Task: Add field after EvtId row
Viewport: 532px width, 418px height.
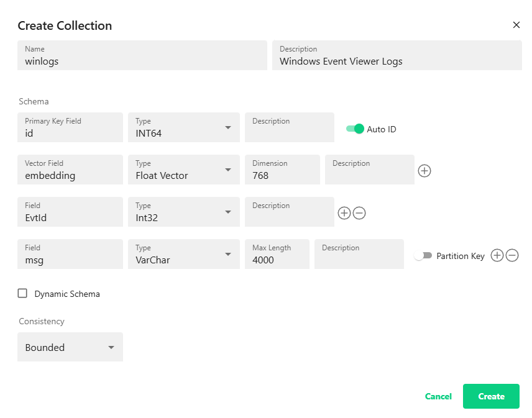Action: coord(344,213)
